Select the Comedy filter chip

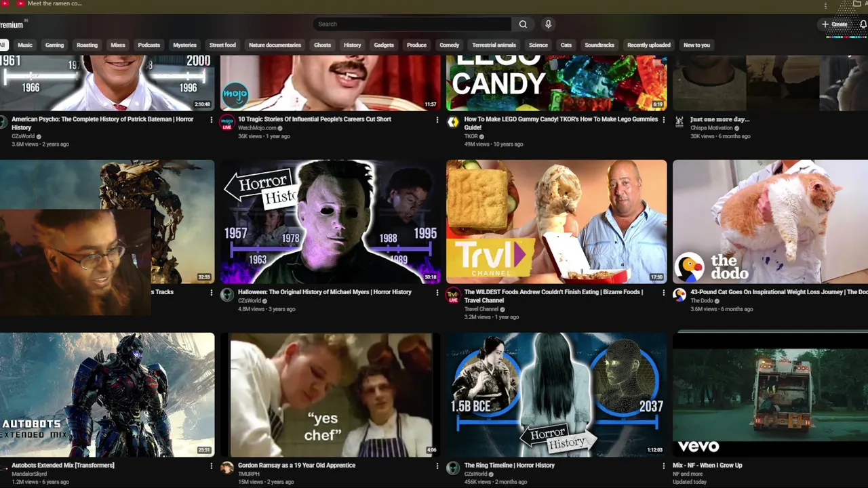coord(449,45)
